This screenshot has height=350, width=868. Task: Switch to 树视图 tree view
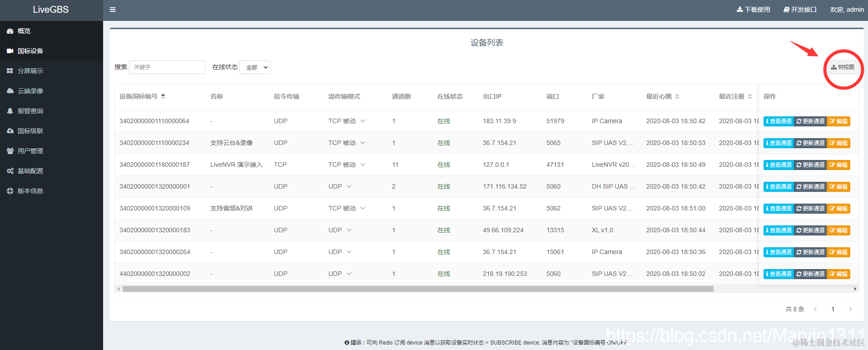(843, 67)
